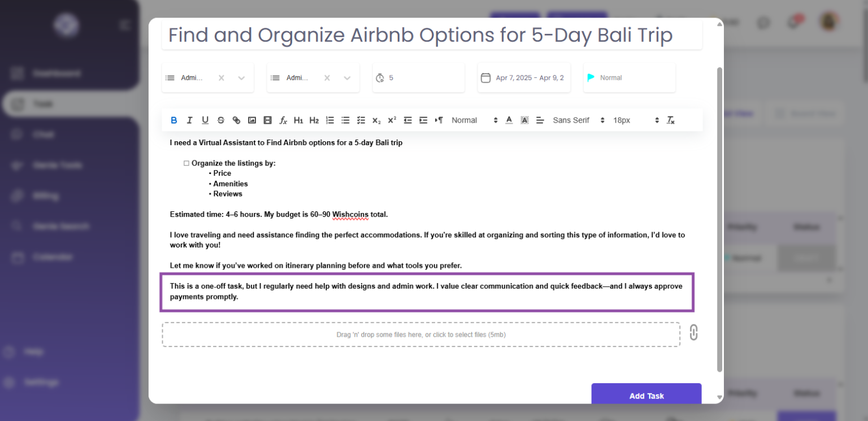Open Help in the blurred sidebar
The height and width of the screenshot is (421, 868).
pos(24,351)
